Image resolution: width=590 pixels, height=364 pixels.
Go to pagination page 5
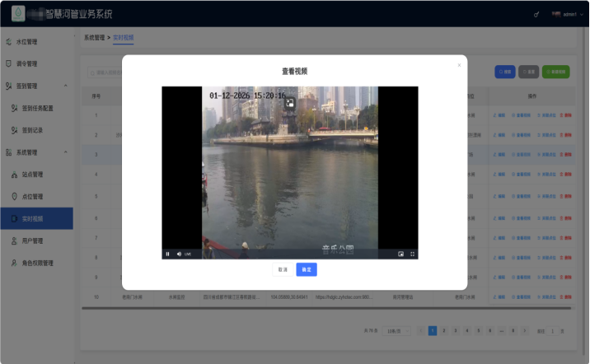click(479, 331)
